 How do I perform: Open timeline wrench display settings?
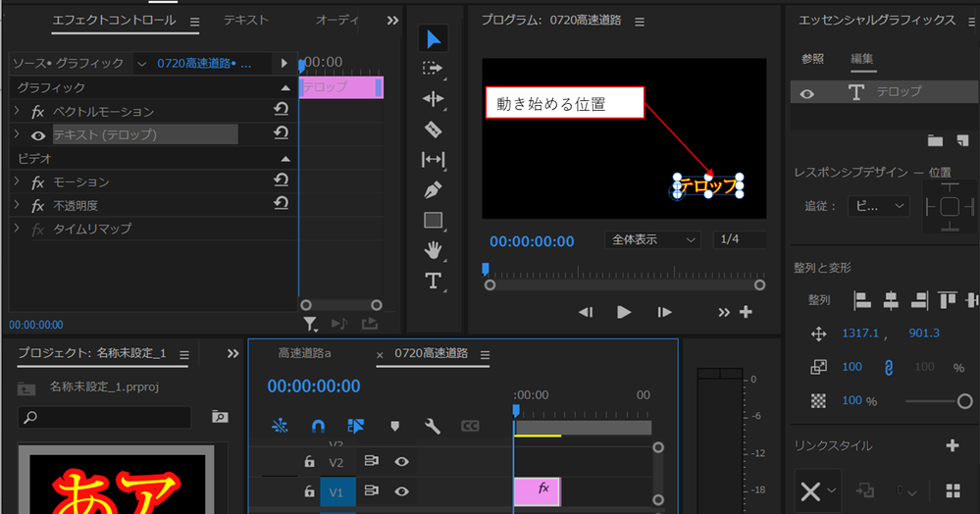click(x=432, y=426)
